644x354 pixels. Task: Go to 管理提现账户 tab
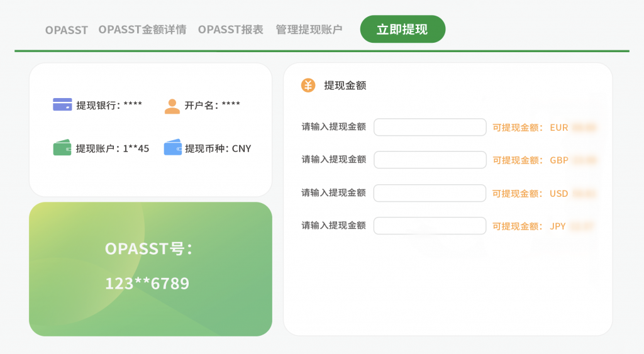[309, 30]
